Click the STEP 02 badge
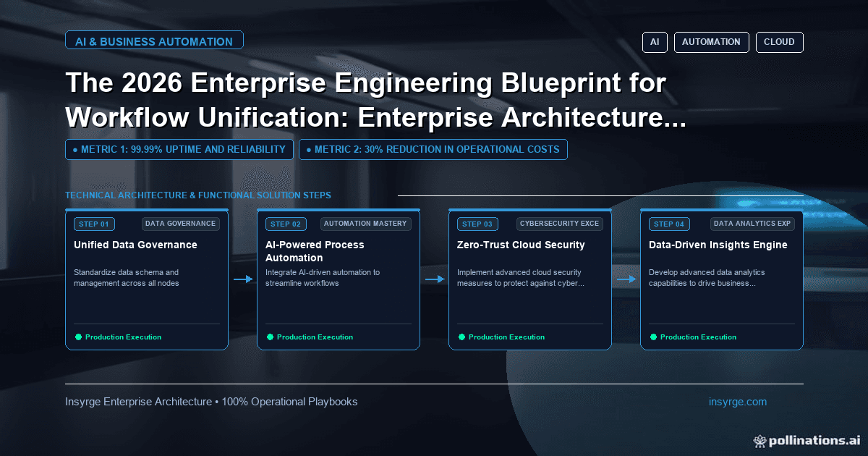Screen dimensions: 868x456 (286, 224)
